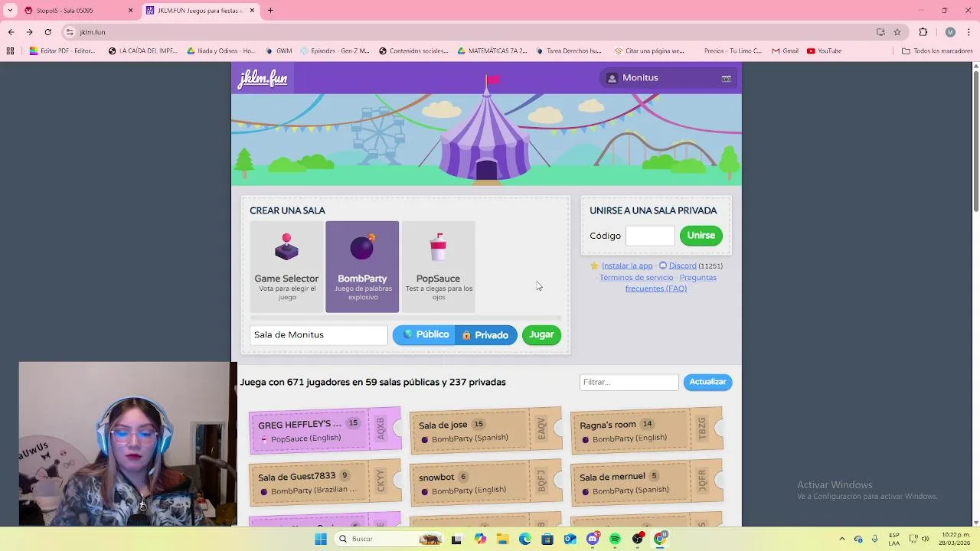Open Copilot from the taskbar

point(480,539)
